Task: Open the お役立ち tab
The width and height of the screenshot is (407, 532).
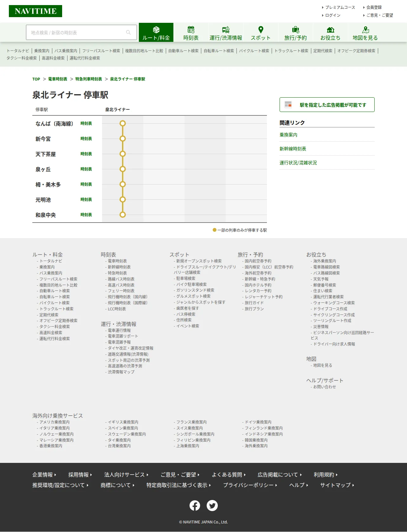Action: tap(330, 32)
